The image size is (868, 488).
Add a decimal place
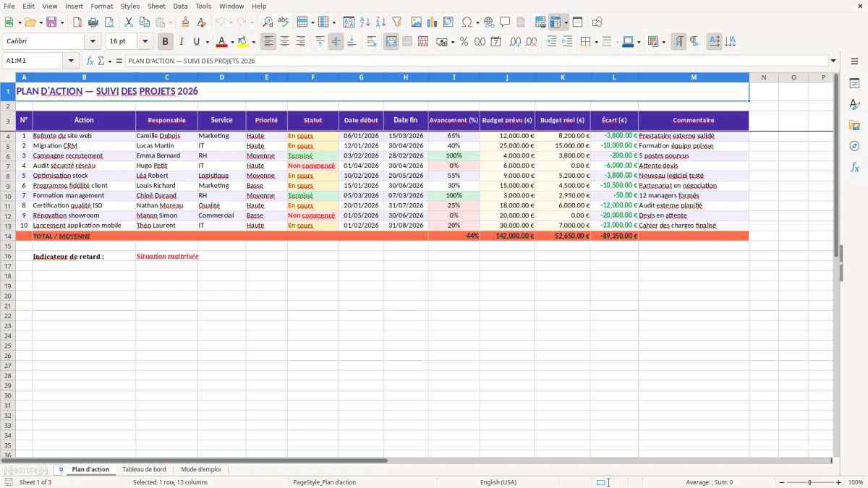coord(516,42)
